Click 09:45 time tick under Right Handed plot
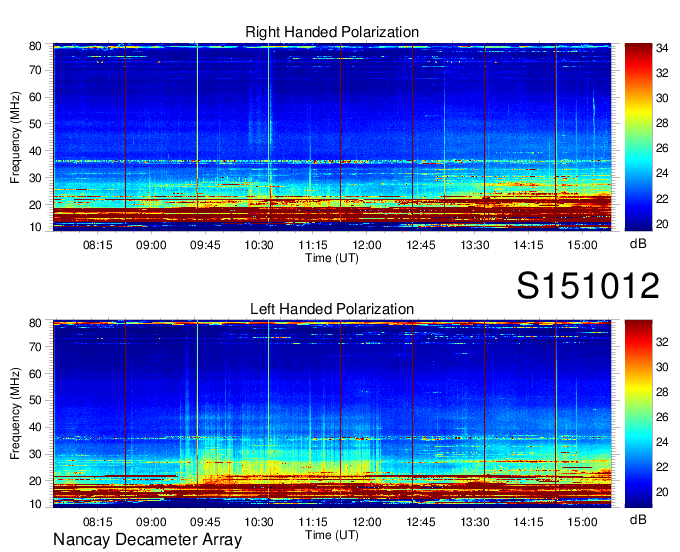Viewport: 680px width, 552px height. coord(205,245)
